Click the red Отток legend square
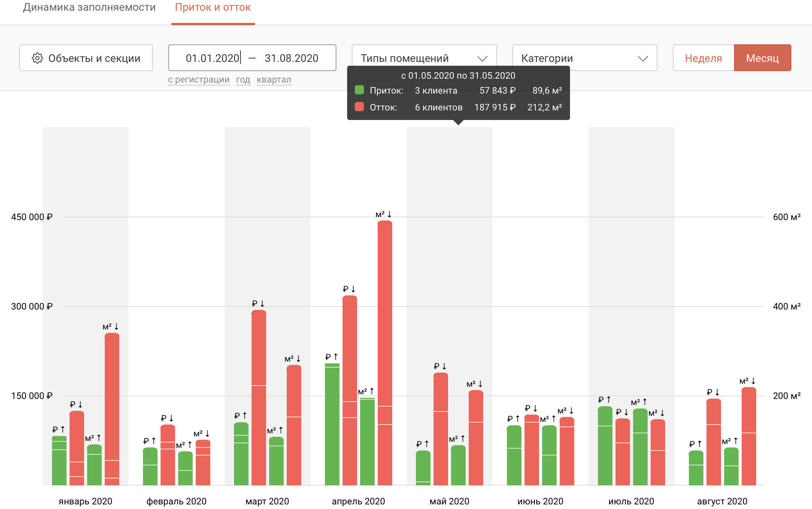The image size is (812, 509). pyautogui.click(x=359, y=107)
